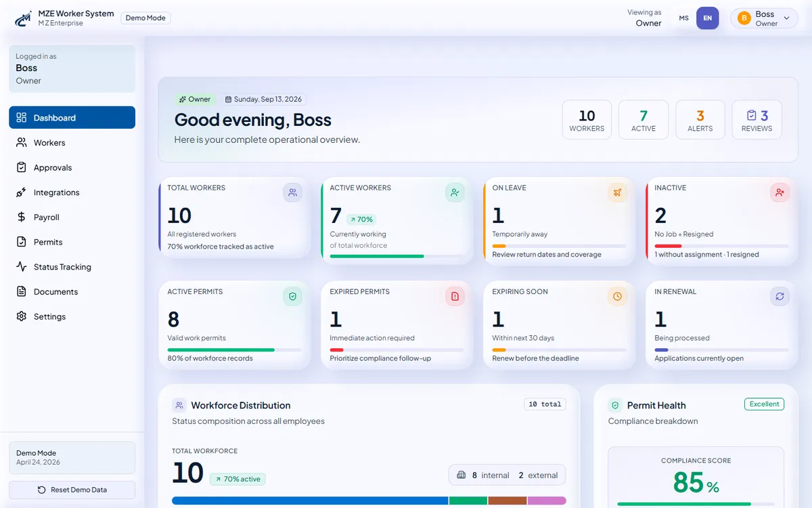
Task: Click the building icon beside 8 internal
Action: click(461, 475)
